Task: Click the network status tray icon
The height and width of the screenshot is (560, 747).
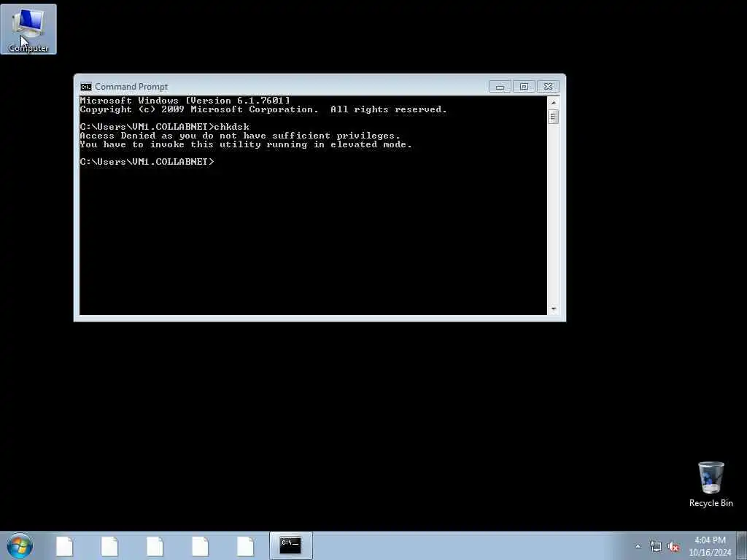Action: pos(656,547)
